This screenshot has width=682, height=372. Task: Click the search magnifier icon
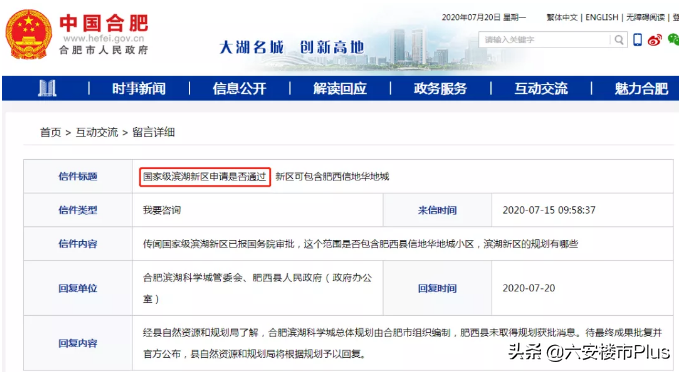(619, 40)
